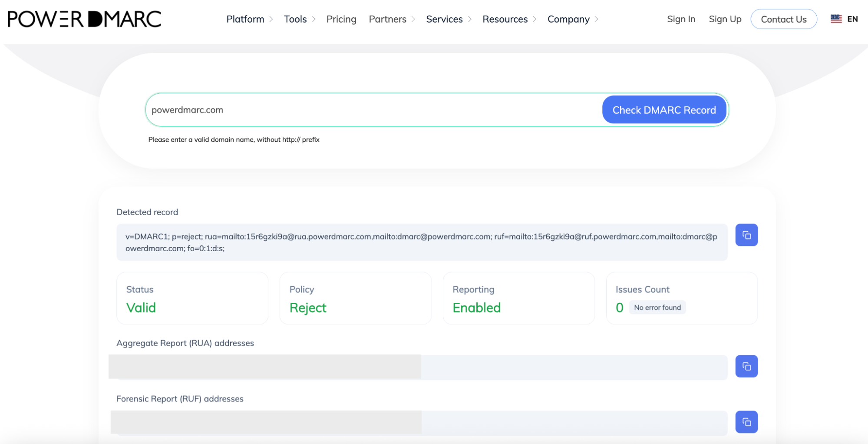The image size is (868, 444).
Task: Copy the Forensic Report (RUF) addresses
Action: [746, 422]
